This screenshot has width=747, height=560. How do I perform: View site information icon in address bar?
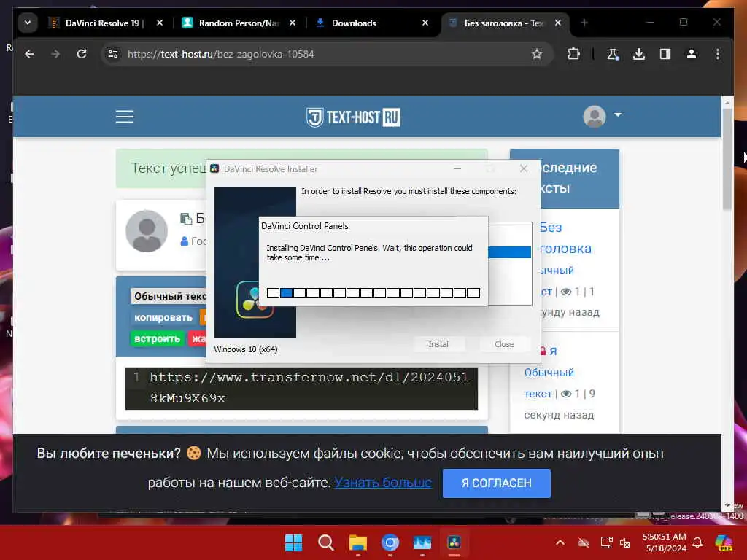[x=113, y=54]
